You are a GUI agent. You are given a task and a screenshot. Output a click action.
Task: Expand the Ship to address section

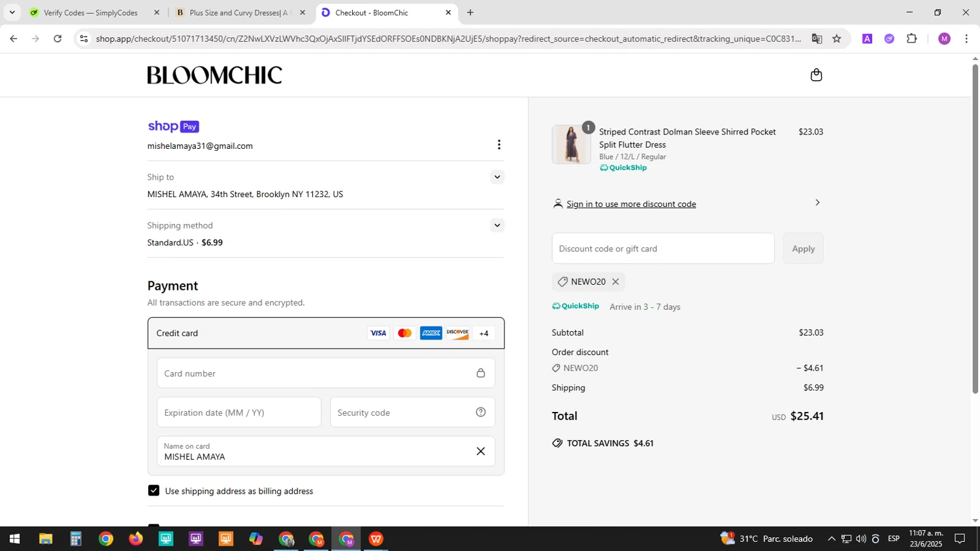(497, 177)
